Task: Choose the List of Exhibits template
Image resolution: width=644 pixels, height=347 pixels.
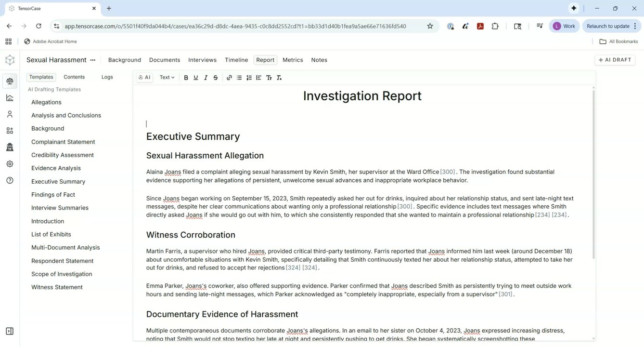Action: (x=51, y=234)
